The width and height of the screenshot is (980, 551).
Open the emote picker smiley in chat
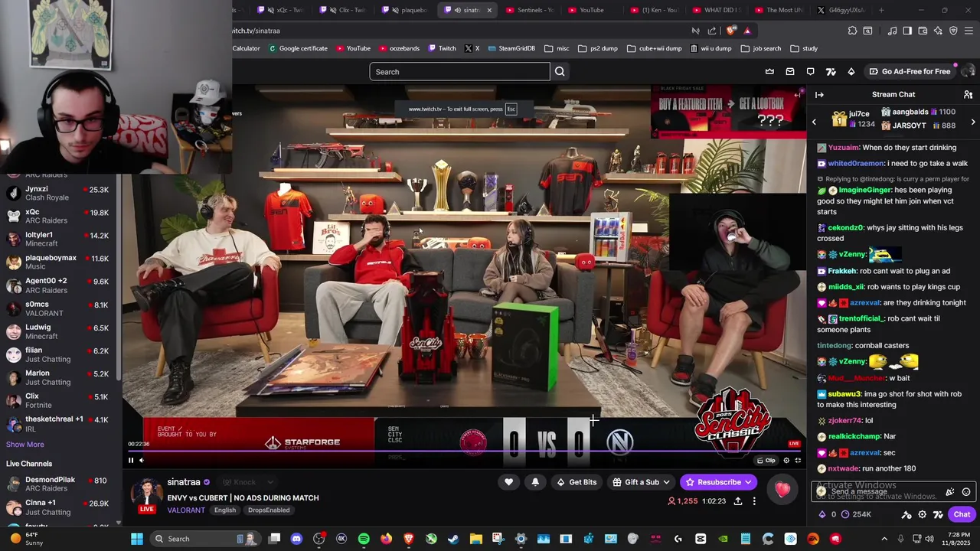pos(966,492)
